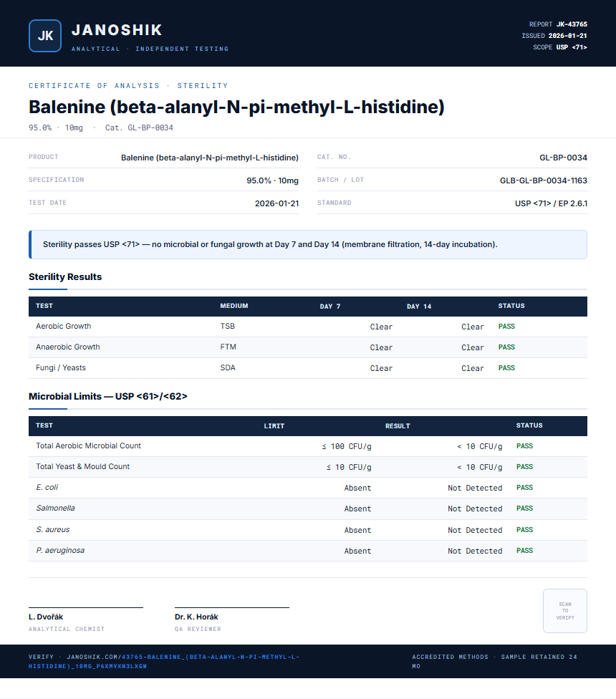Click the CAT. NO. value GL-BP-0034

coord(564,158)
